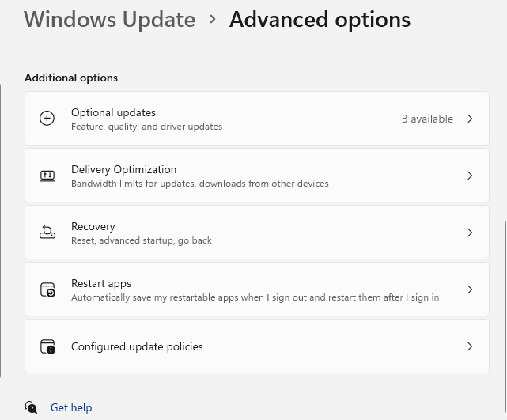
Task: Open the Configured update policies label
Action: (137, 346)
